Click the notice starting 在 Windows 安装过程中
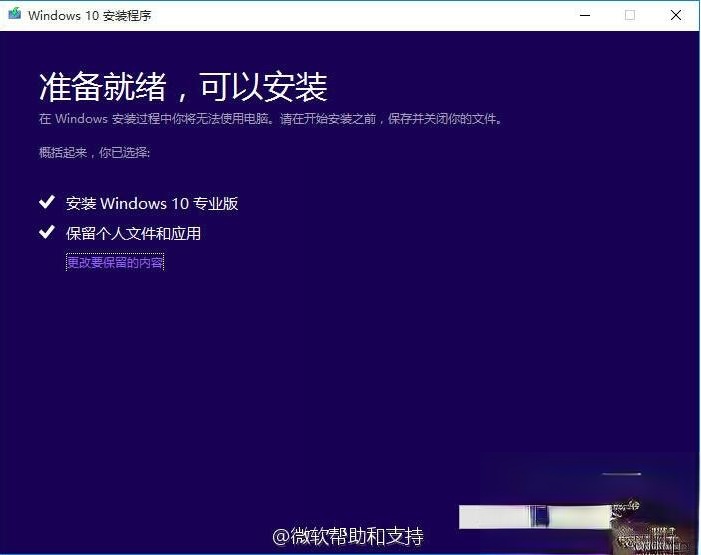 coord(271,119)
